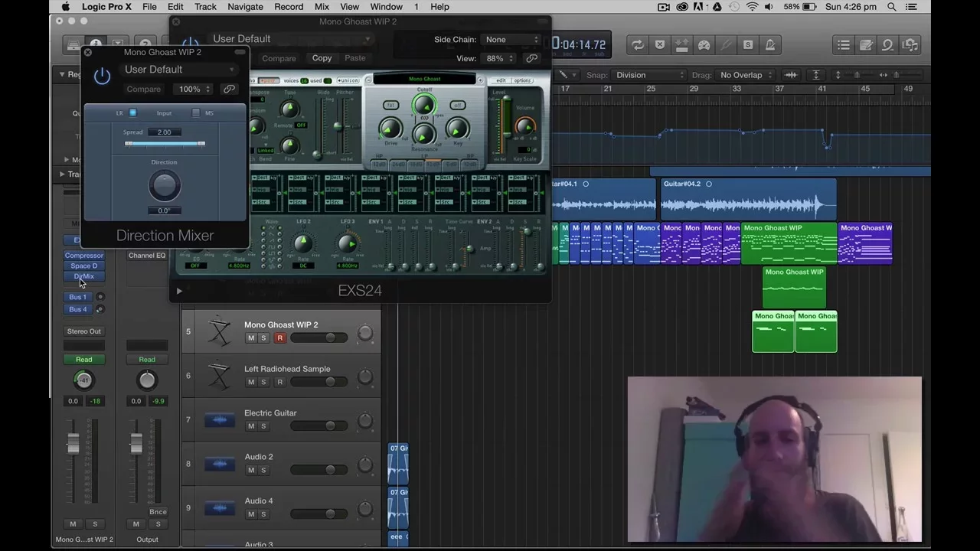Click the Replace mode shield icon
980x551 pixels.
(x=660, y=45)
